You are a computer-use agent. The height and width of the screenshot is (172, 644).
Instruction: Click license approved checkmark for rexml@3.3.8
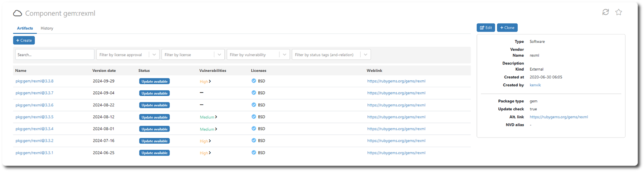pyautogui.click(x=254, y=81)
